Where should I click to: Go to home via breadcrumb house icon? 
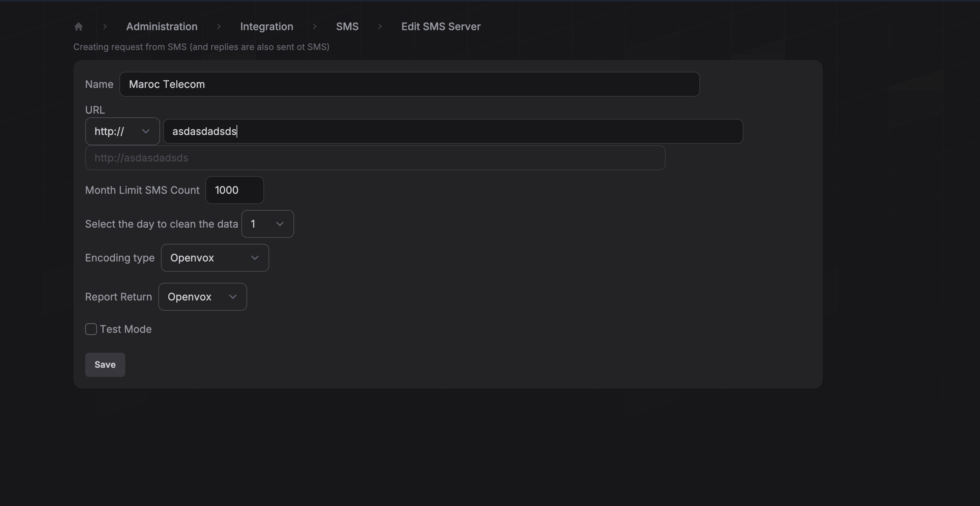tap(78, 26)
